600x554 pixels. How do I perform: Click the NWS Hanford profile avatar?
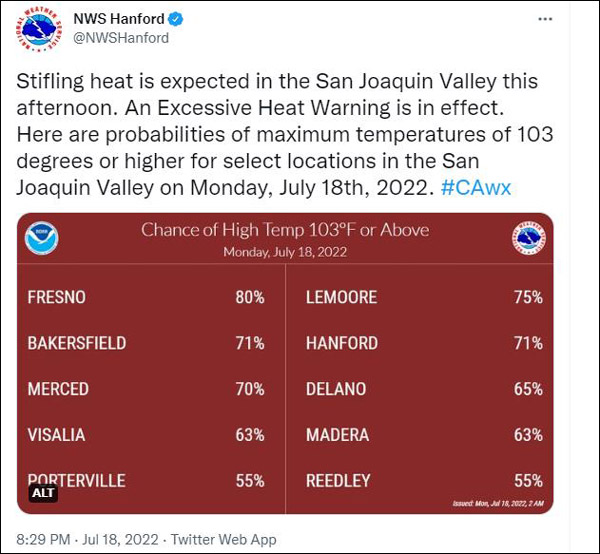41,30
